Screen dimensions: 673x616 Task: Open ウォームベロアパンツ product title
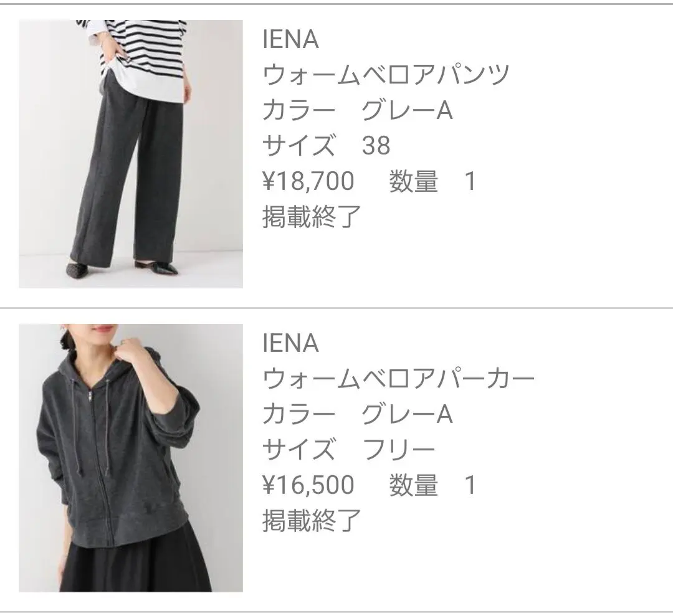386,75
